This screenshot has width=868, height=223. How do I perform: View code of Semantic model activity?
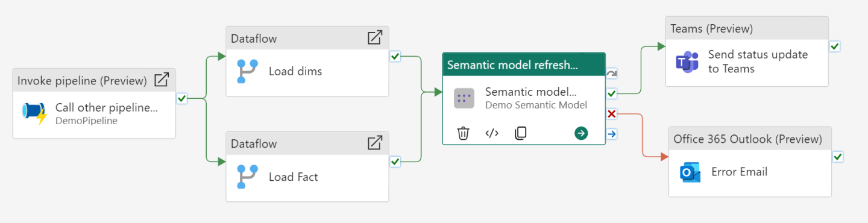[x=492, y=133]
